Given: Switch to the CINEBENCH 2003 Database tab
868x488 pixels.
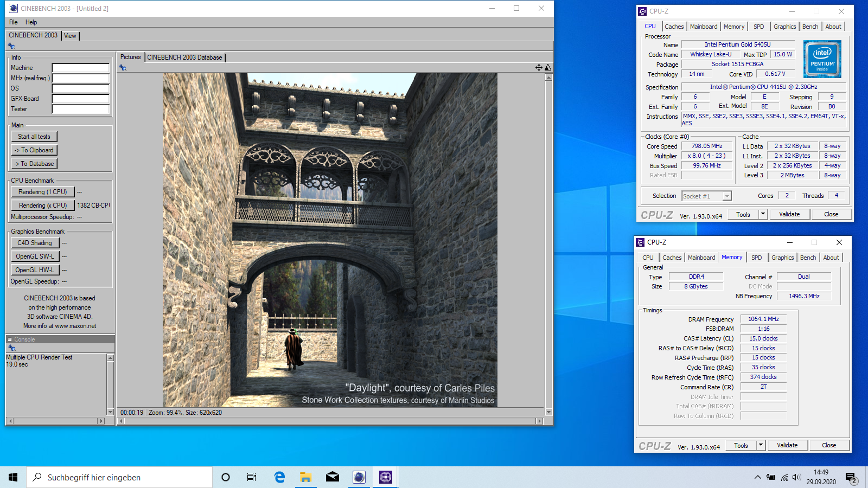Looking at the screenshot, I should 184,57.
